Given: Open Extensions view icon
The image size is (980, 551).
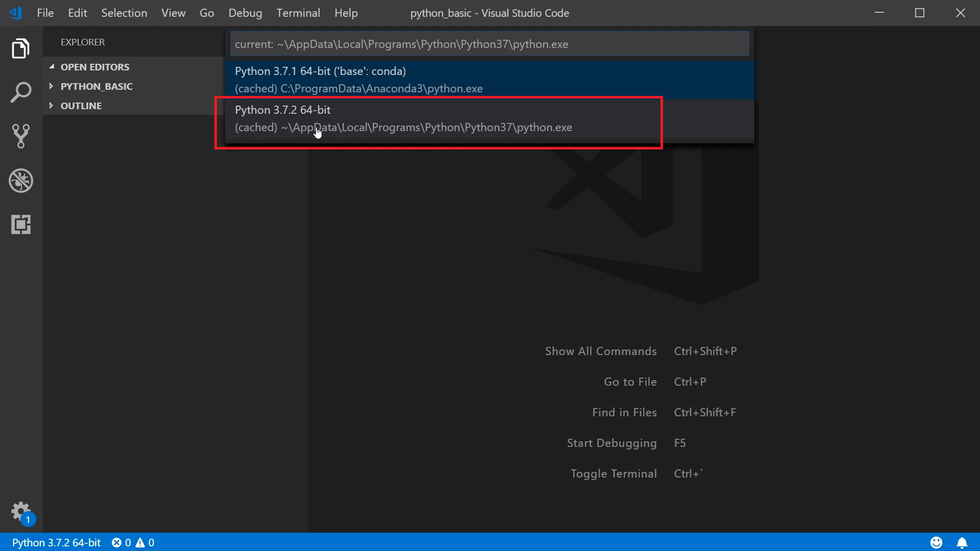Looking at the screenshot, I should (21, 224).
